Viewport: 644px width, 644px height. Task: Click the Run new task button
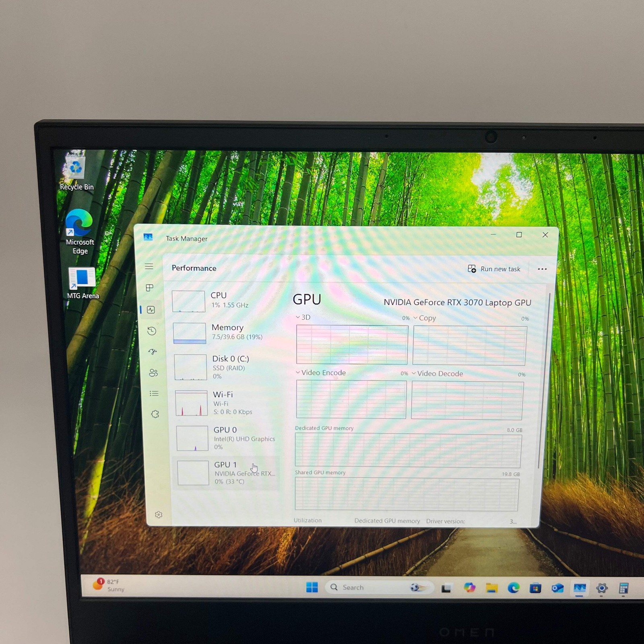click(494, 269)
